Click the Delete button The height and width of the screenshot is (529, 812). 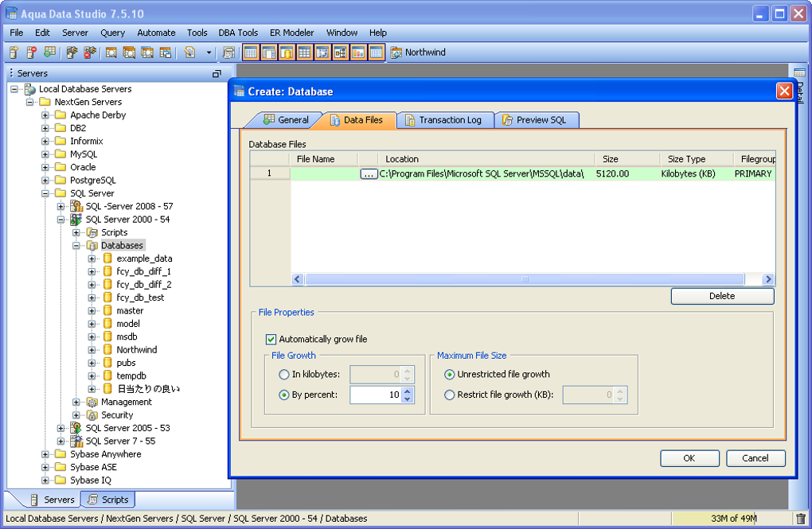[x=721, y=296]
